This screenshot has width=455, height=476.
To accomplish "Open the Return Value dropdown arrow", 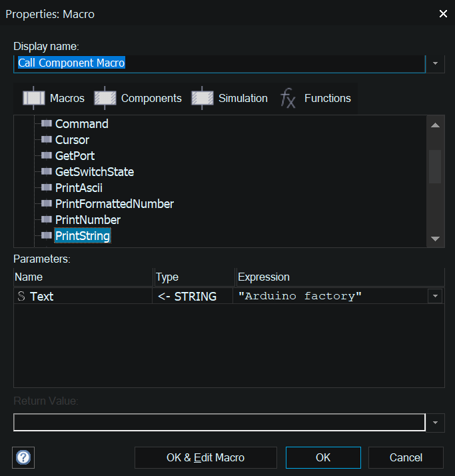I will tap(435, 423).
